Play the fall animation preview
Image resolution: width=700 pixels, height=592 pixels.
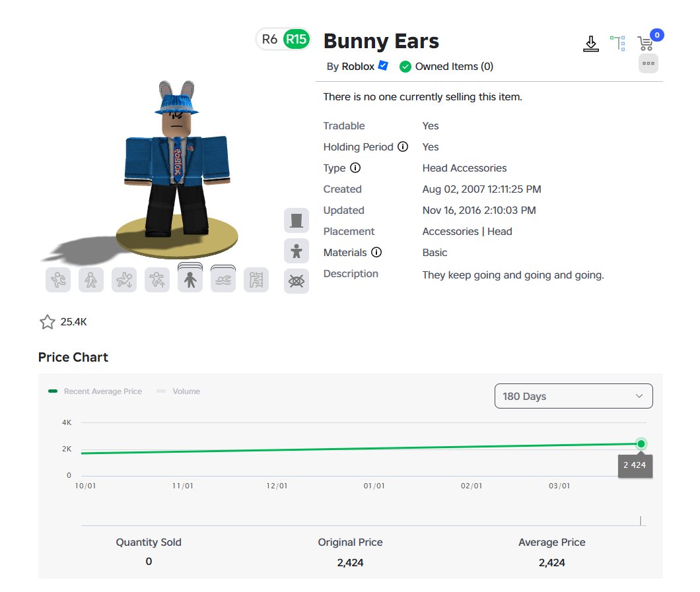click(124, 280)
